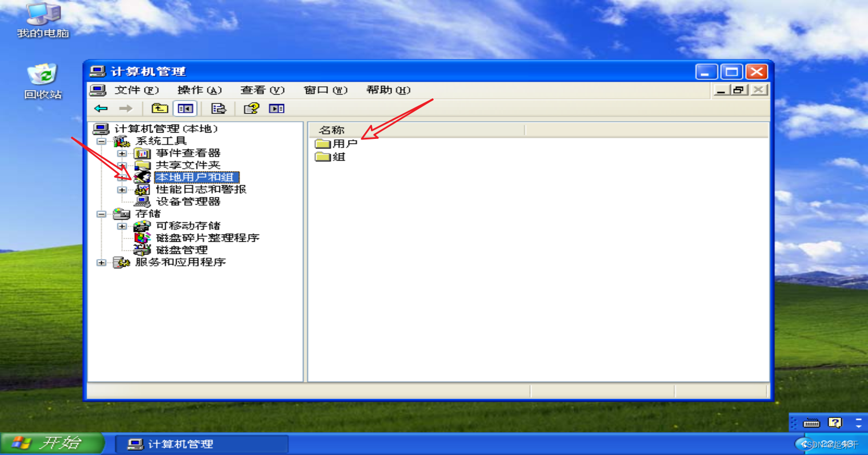Select the 磁盘碎片整理程序 icon in the tree
868x455 pixels.
click(142, 238)
